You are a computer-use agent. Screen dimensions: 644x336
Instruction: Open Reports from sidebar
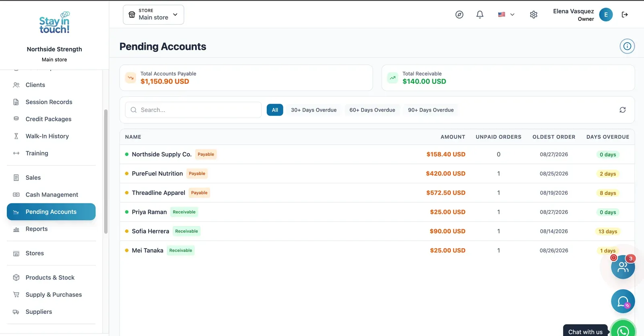tap(51, 229)
